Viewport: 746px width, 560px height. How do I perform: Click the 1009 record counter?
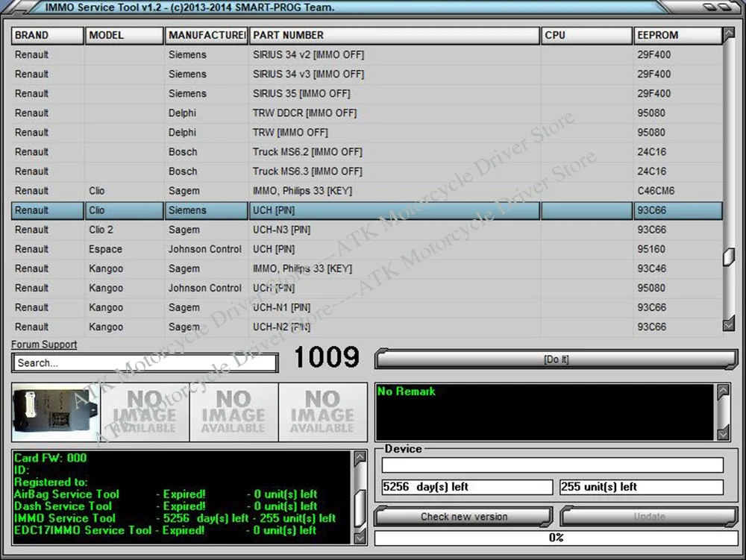(327, 357)
